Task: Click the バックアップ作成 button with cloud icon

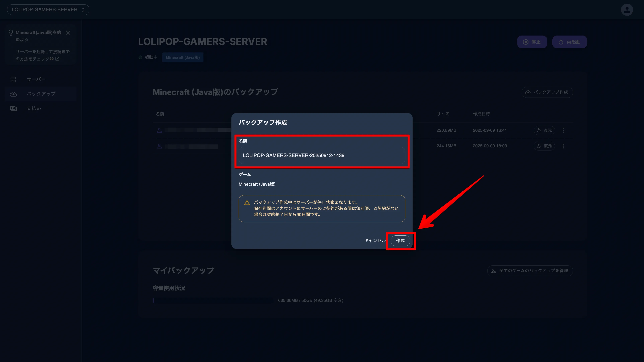Action: (x=547, y=92)
